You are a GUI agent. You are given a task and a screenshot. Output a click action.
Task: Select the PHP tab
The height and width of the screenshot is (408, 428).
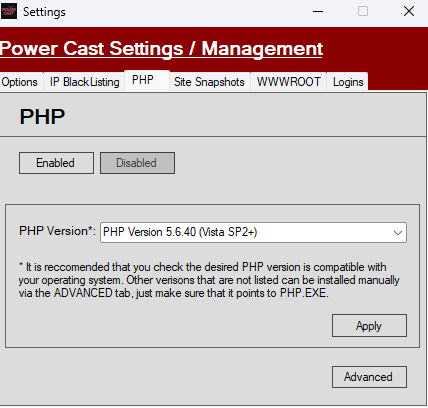147,80
